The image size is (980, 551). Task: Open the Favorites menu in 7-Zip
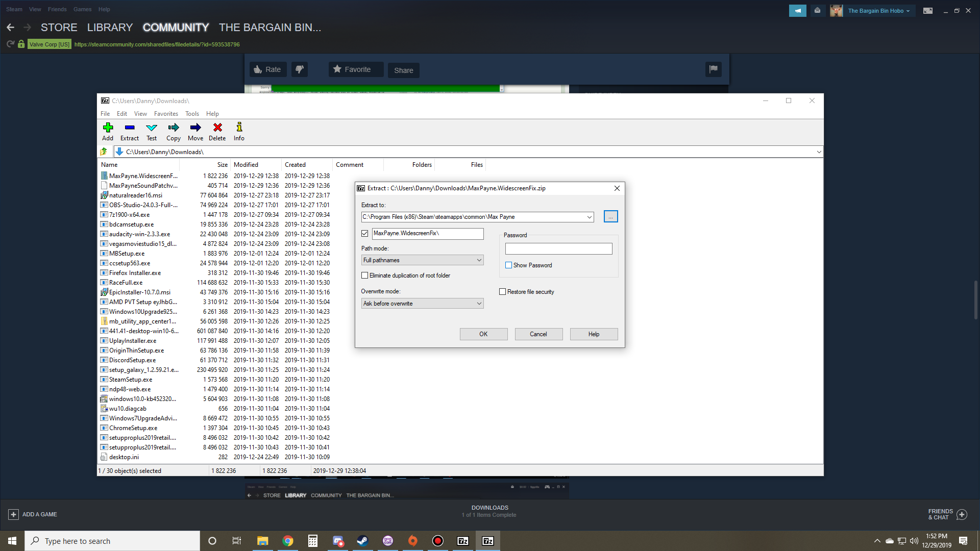(166, 114)
